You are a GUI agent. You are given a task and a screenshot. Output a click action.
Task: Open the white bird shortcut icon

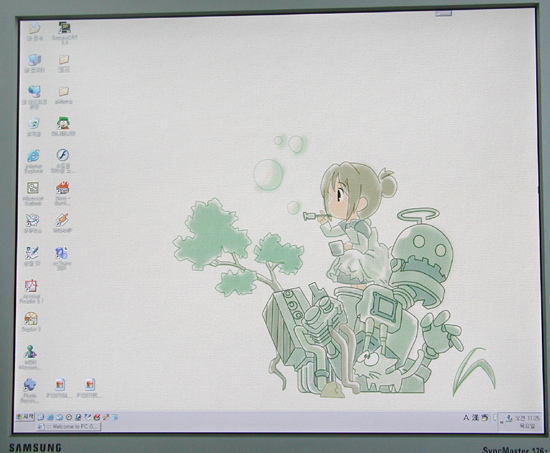pyautogui.click(x=33, y=224)
